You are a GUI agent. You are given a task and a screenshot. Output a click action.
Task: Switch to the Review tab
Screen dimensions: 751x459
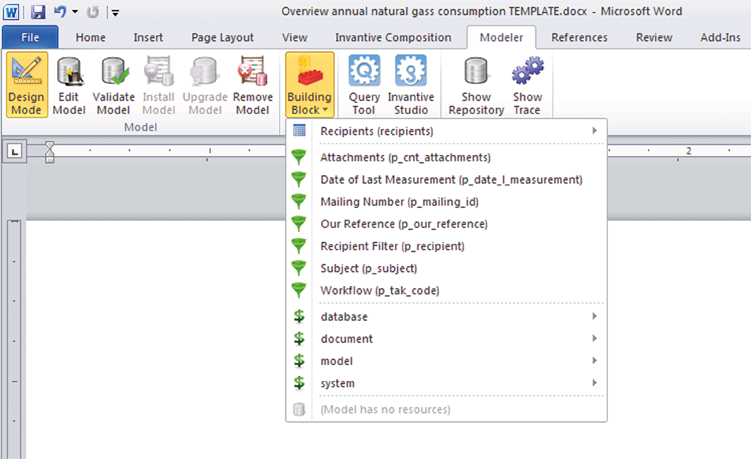(654, 37)
